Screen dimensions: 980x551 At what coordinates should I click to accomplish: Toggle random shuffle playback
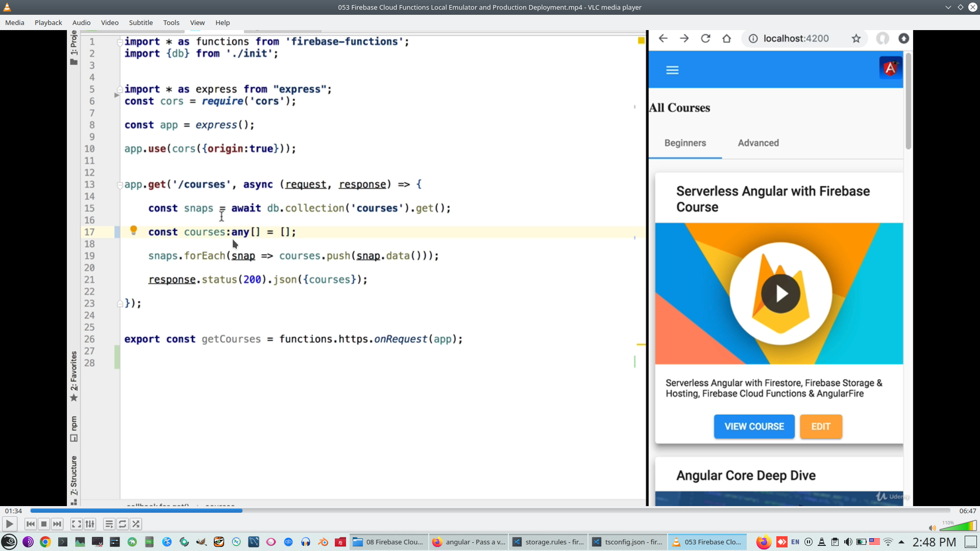[136, 524]
